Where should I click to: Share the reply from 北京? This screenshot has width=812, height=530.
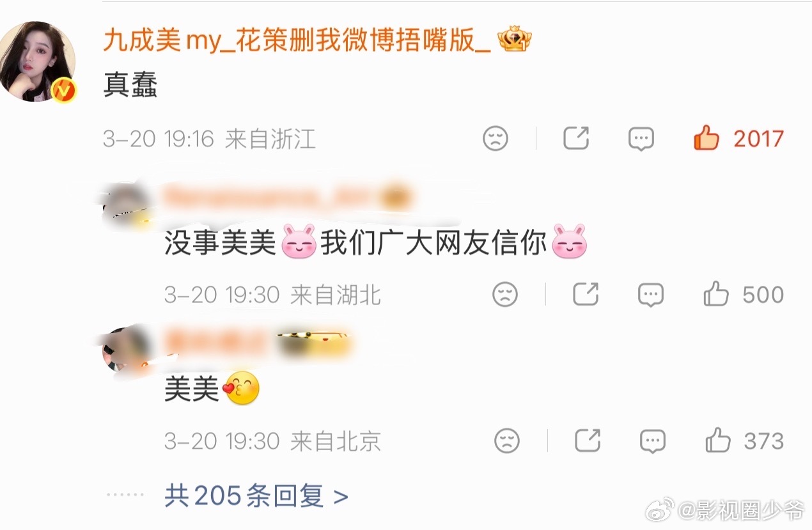[x=587, y=440]
